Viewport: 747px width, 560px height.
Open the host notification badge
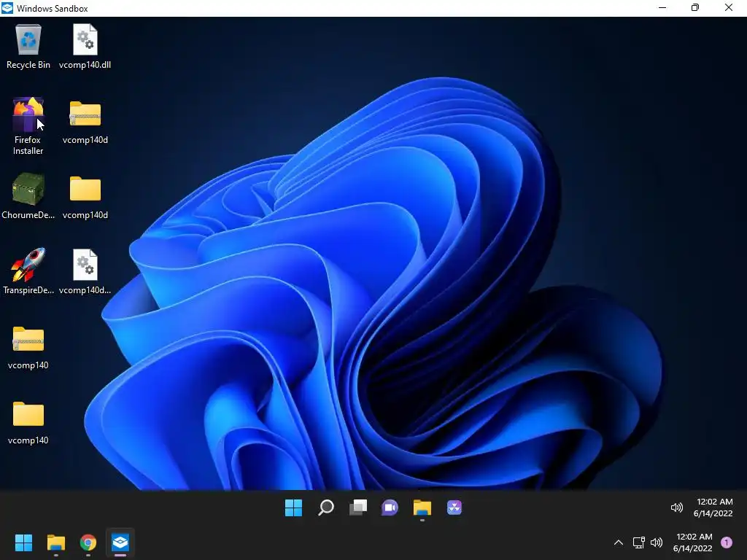[x=727, y=542]
